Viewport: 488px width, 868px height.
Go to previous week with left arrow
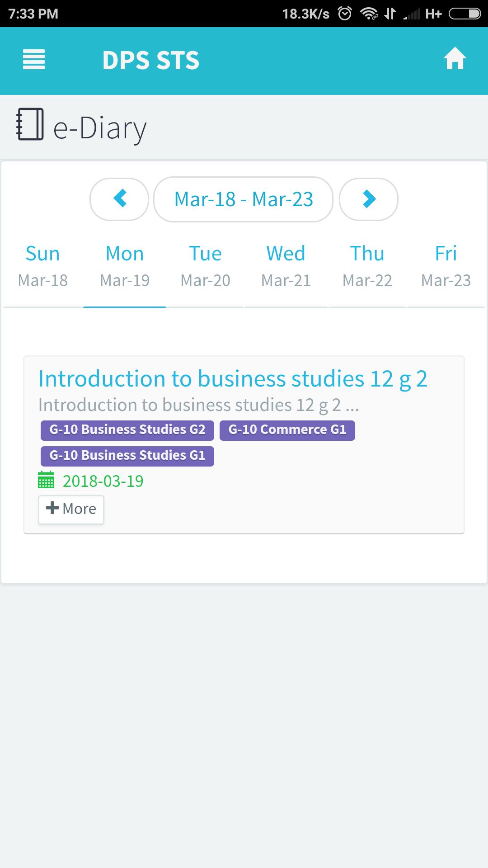click(119, 199)
